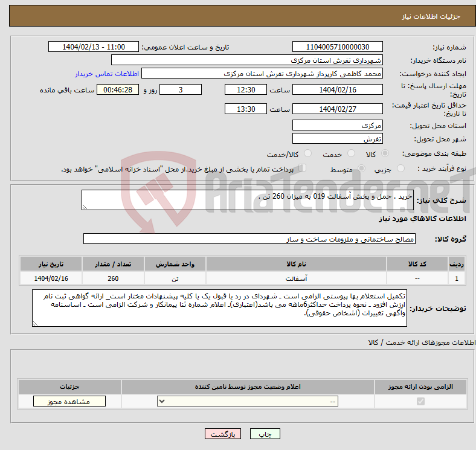Click the کد کالا column header
Image resolution: width=476 pixels, height=450 pixels.
[417, 264]
